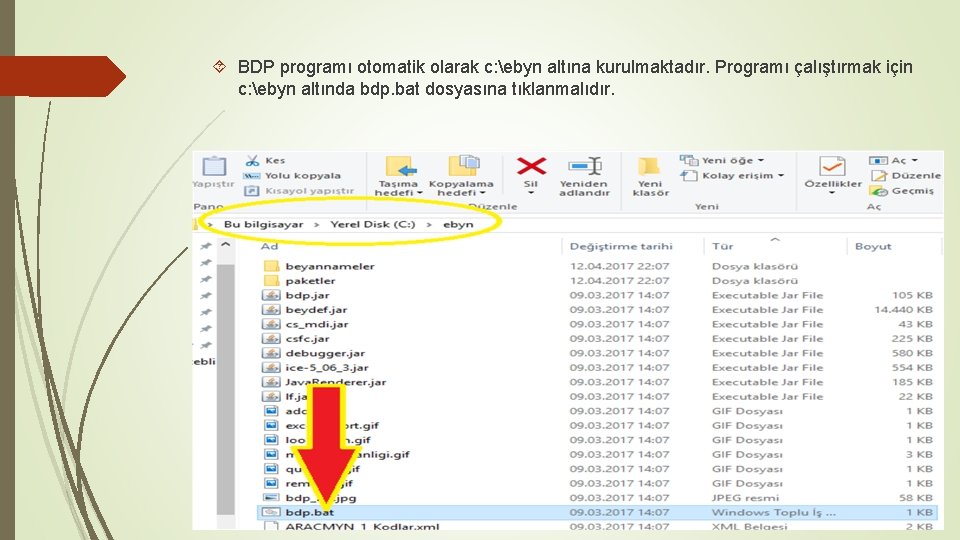Image resolution: width=960 pixels, height=540 pixels.
Task: Click Yerel Disk (C:) in address path
Action: [x=373, y=225]
